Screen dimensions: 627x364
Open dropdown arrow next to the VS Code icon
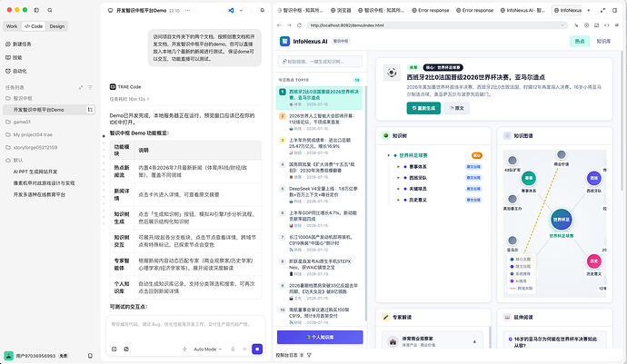coord(241,10)
